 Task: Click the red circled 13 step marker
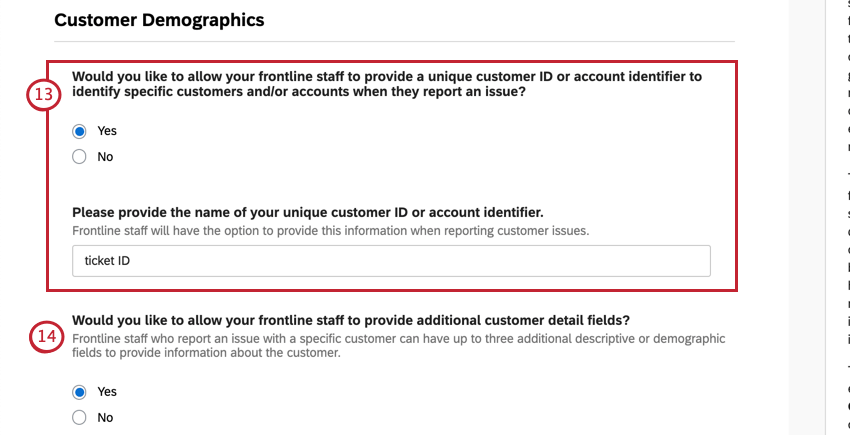point(43,94)
